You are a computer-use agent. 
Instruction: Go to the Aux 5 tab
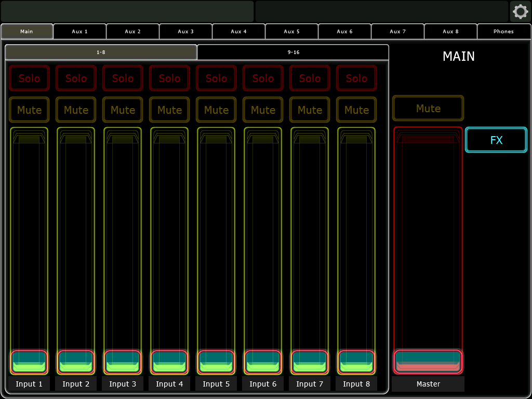(x=292, y=32)
